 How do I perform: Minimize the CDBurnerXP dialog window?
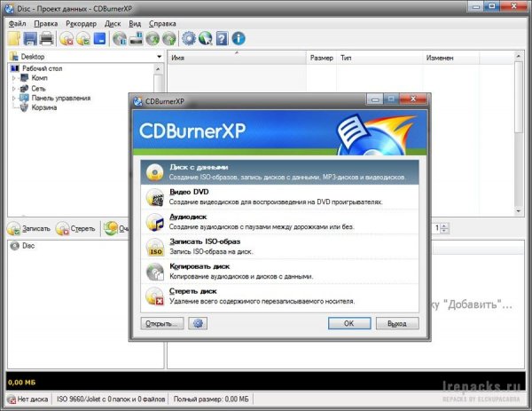click(x=375, y=99)
